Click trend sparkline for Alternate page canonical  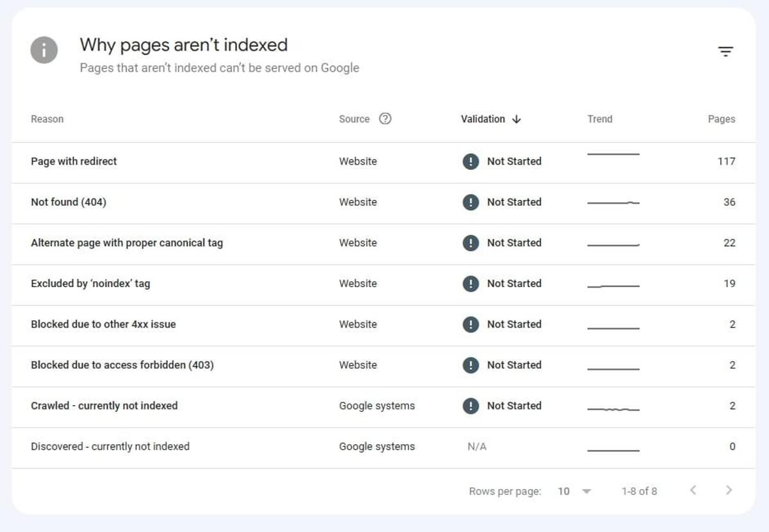[613, 245]
